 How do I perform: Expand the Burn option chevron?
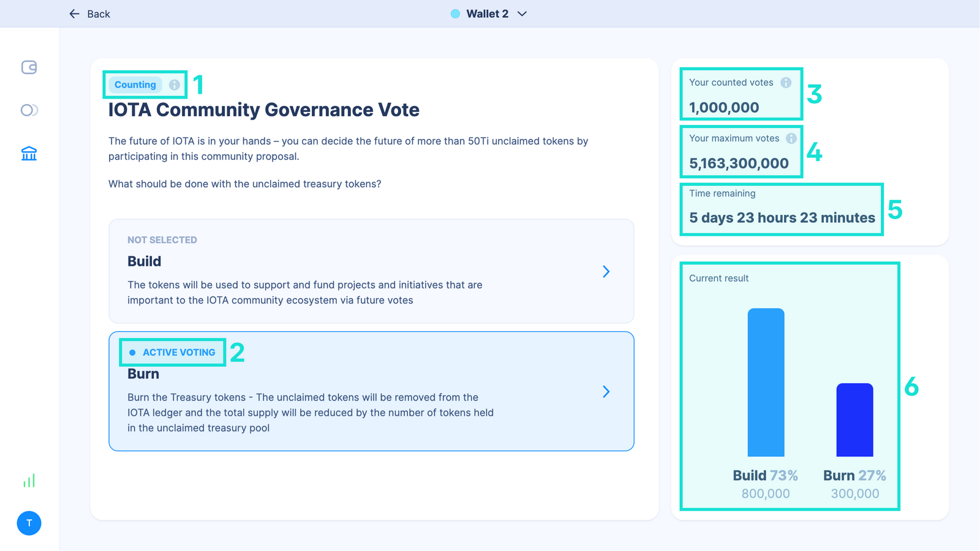pos(606,392)
